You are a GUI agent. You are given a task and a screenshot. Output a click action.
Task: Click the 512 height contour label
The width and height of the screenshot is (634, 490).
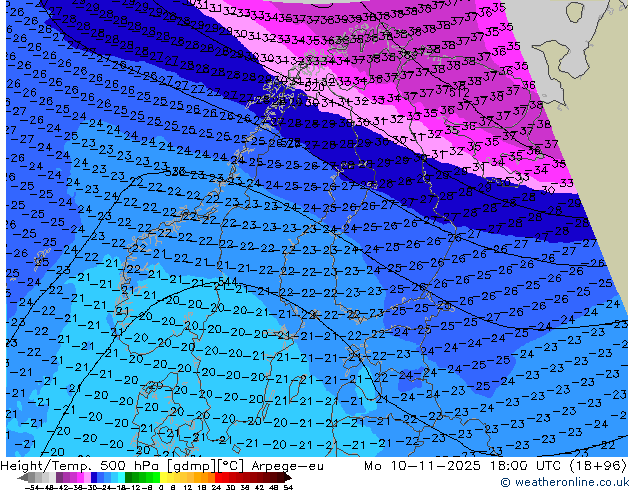pyautogui.click(x=460, y=93)
